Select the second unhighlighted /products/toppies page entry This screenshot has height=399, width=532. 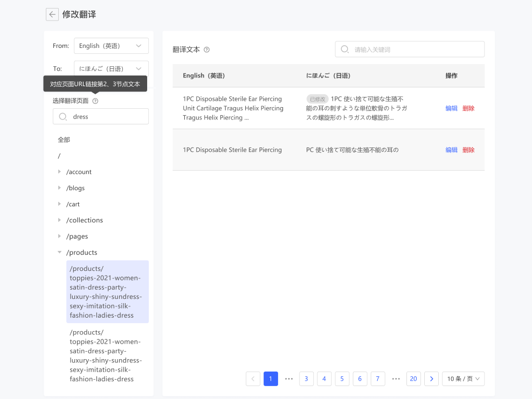(106, 355)
